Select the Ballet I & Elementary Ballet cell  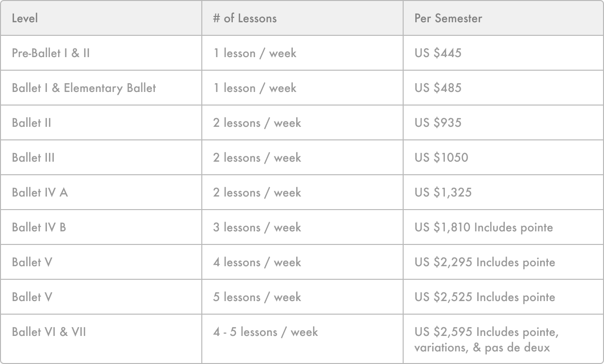pos(84,88)
